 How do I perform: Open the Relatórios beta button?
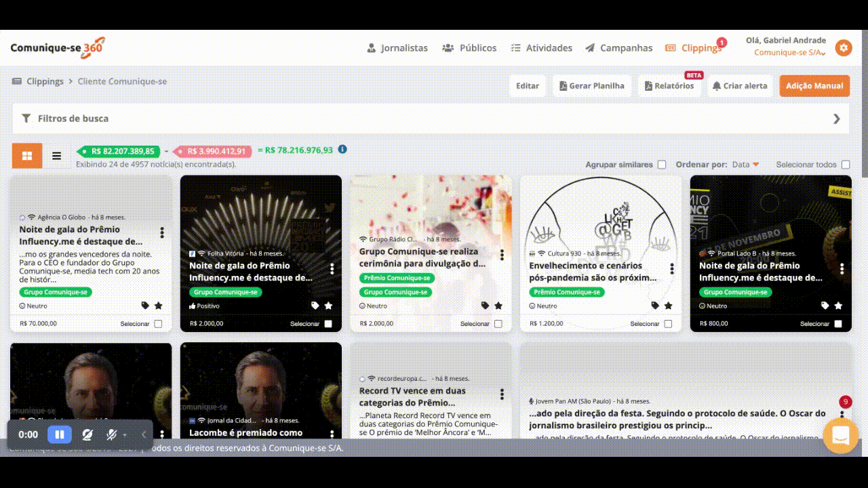pyautogui.click(x=670, y=86)
